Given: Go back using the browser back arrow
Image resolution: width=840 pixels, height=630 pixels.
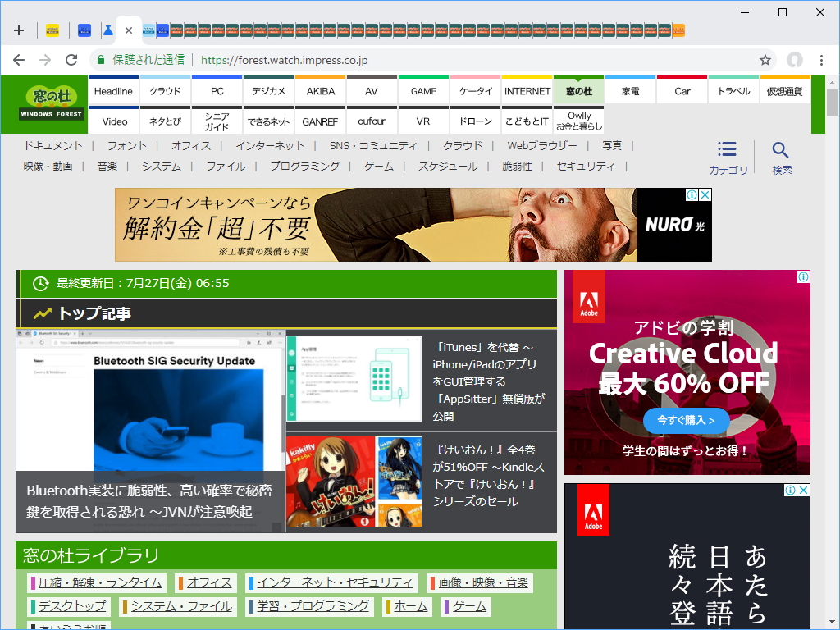Looking at the screenshot, I should (18, 60).
